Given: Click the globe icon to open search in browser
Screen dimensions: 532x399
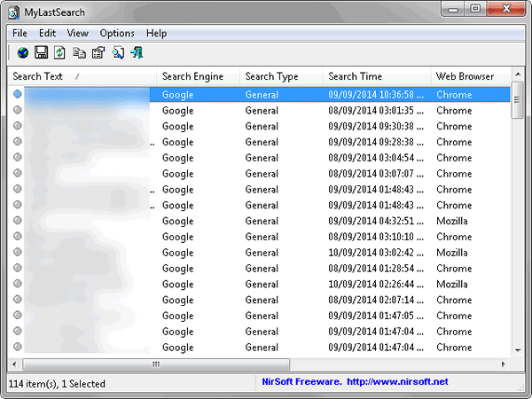Looking at the screenshot, I should tap(23, 53).
